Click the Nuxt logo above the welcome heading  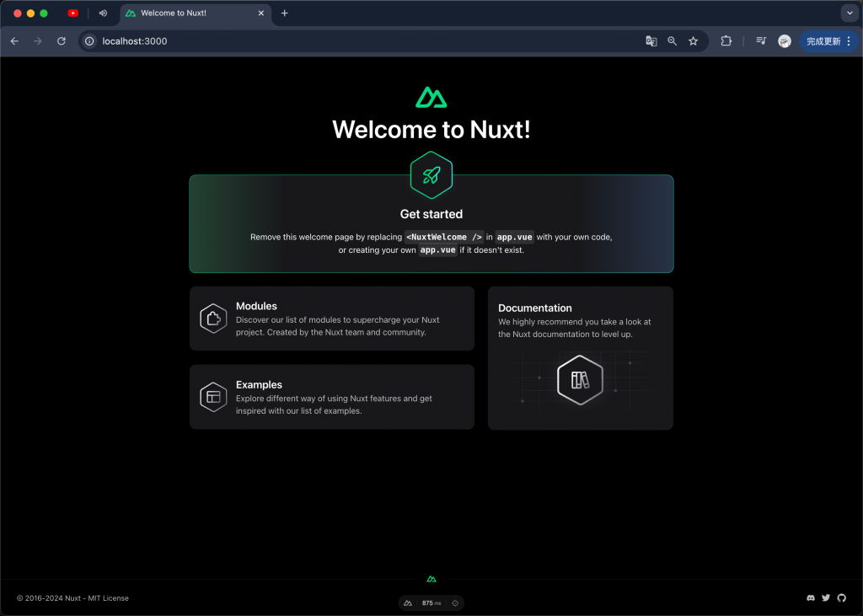pos(431,98)
